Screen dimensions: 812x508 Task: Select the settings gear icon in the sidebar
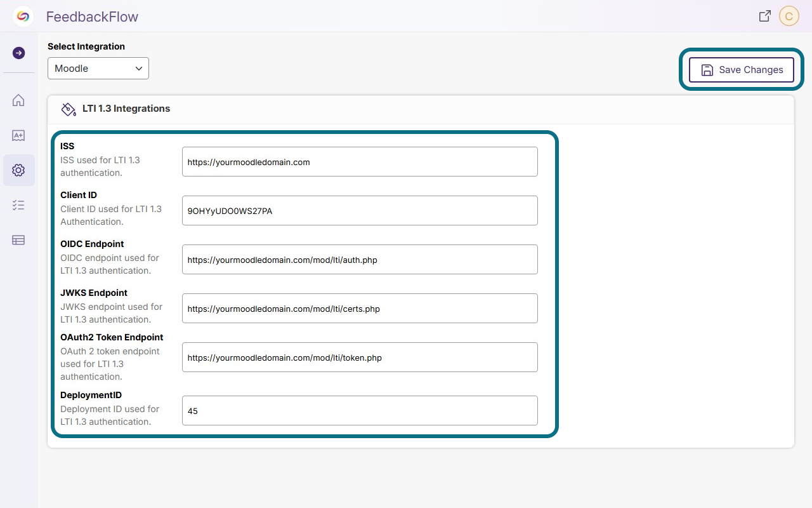click(18, 170)
